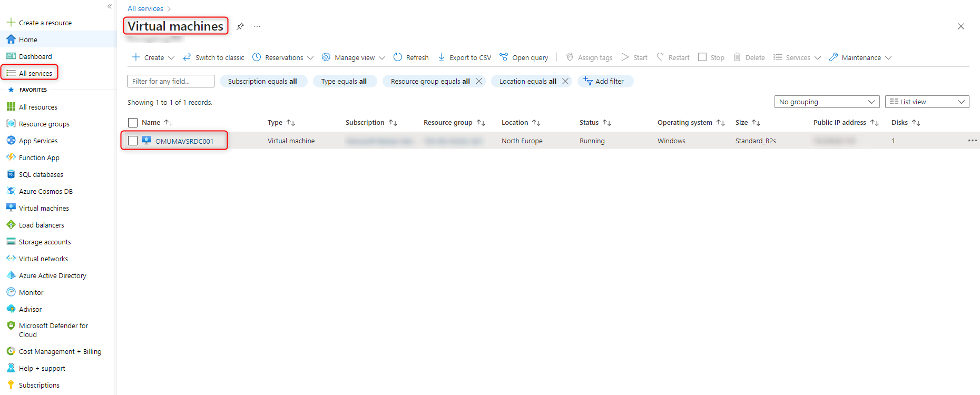Expand the Manage view menu
Viewport: 980px width, 395px height.
click(354, 57)
